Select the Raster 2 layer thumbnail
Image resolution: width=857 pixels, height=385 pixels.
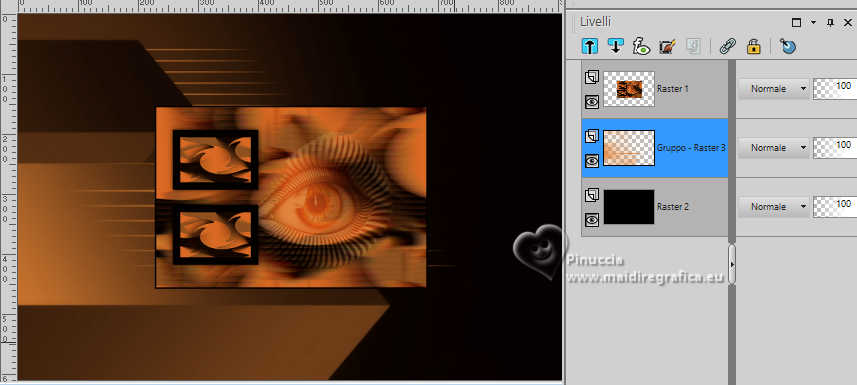[x=629, y=207]
